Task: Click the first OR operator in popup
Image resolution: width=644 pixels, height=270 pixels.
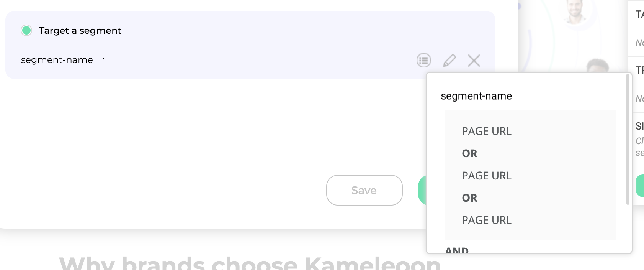Action: point(470,153)
